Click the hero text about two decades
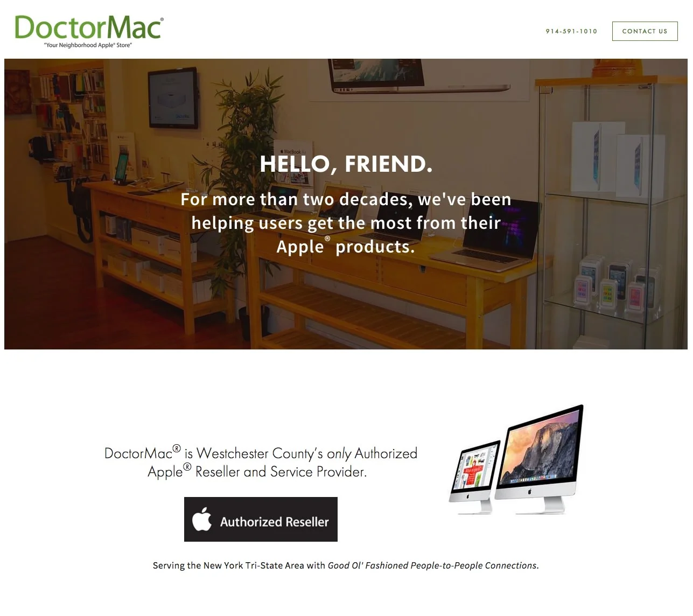 coord(346,223)
